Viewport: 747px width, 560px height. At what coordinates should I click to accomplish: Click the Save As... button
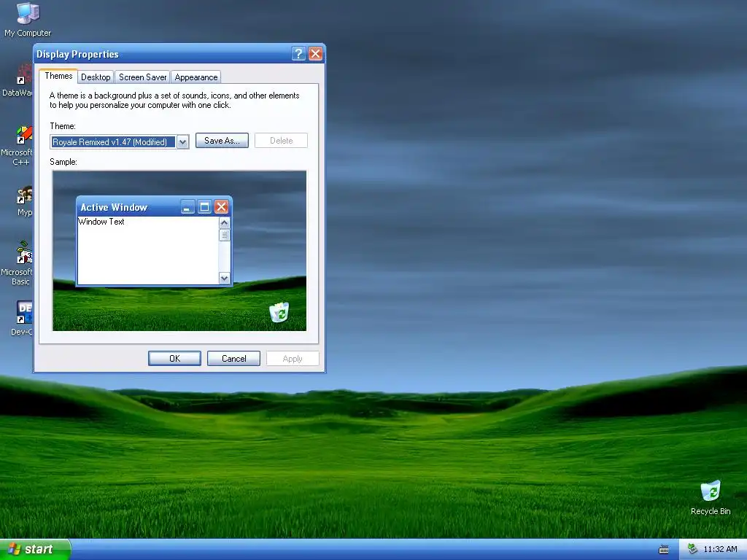(x=222, y=141)
